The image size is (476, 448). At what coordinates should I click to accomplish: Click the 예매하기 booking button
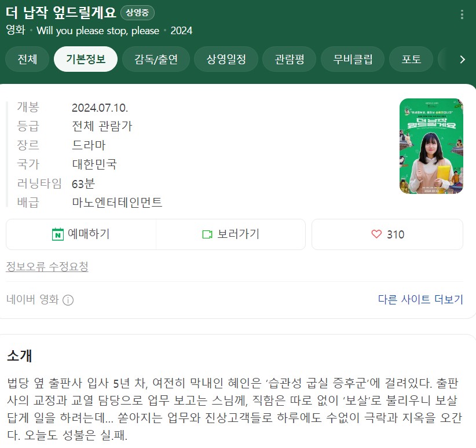click(x=81, y=234)
